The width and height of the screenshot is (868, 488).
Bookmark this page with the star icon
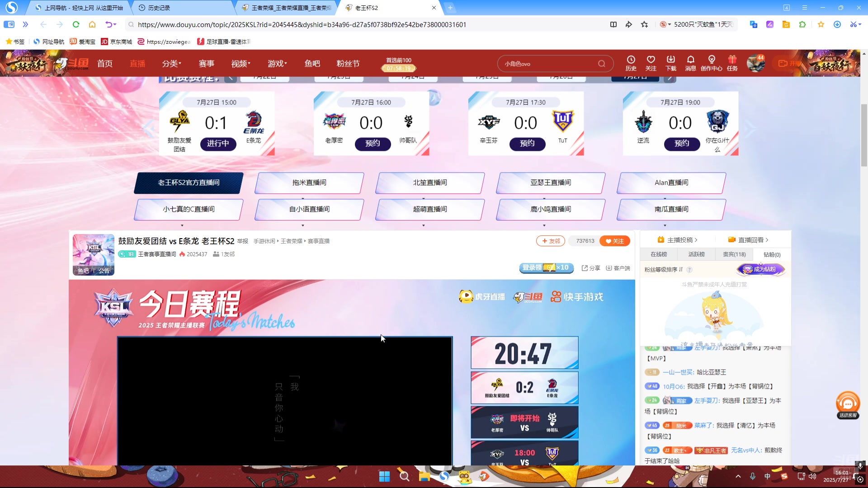[645, 24]
